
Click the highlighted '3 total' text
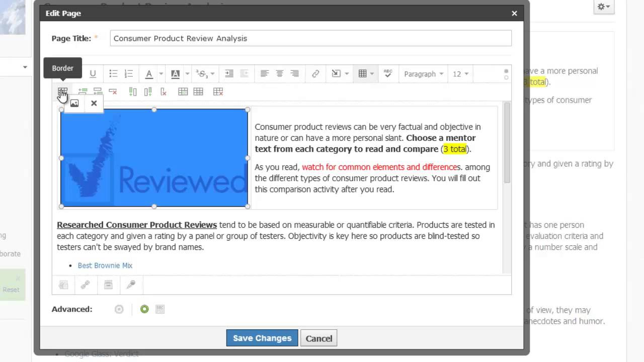tap(455, 149)
